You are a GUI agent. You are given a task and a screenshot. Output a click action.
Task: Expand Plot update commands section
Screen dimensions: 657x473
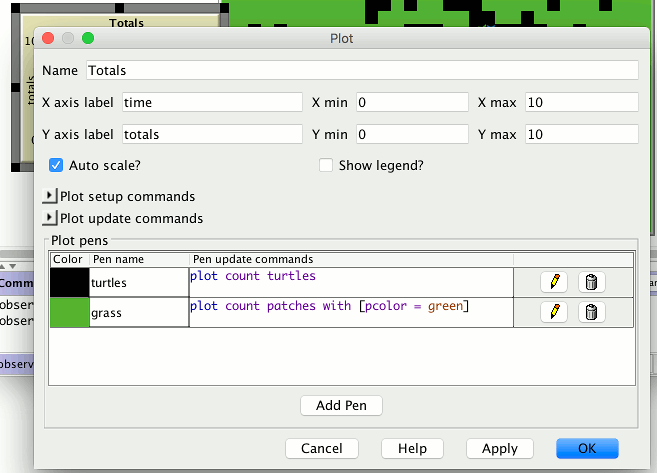pos(50,218)
